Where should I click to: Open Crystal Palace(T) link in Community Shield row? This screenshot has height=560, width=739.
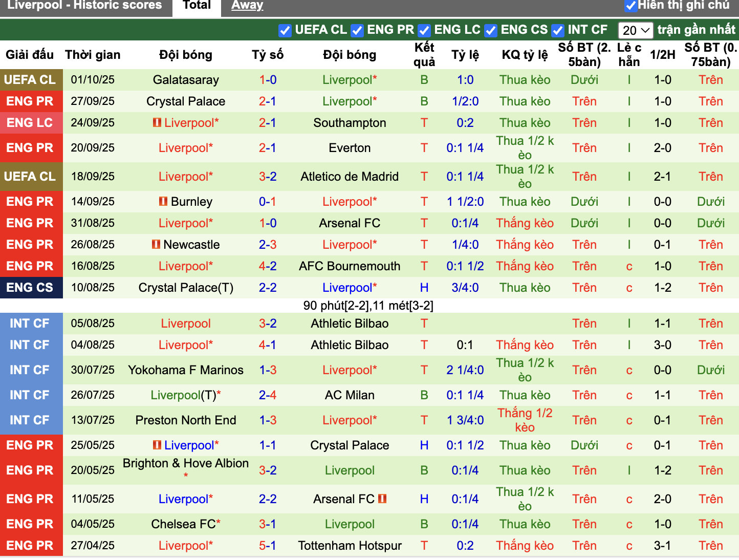coord(186,288)
